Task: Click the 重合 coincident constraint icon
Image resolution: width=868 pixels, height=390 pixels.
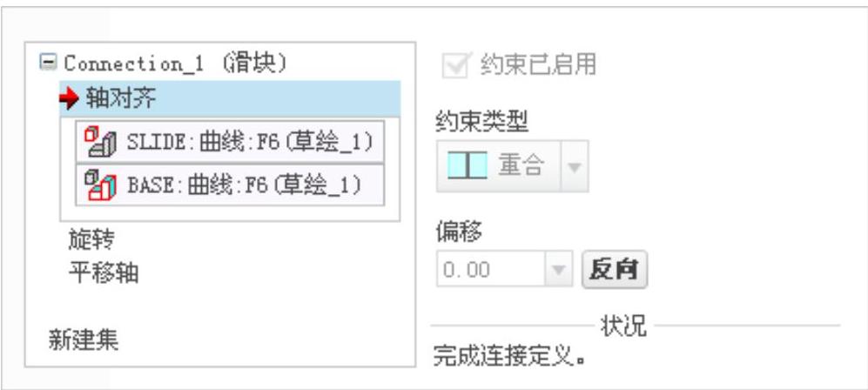Action: coord(468,165)
